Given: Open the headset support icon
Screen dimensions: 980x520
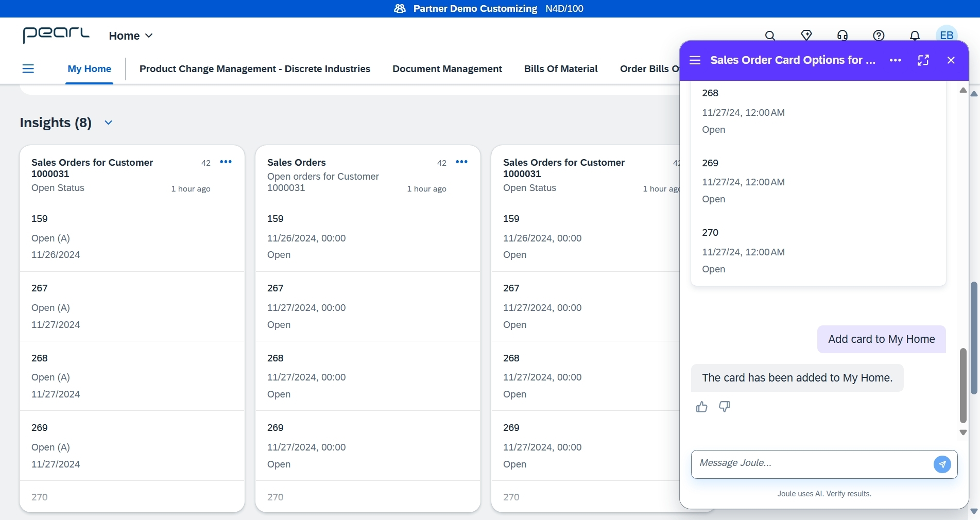Looking at the screenshot, I should pos(843,36).
